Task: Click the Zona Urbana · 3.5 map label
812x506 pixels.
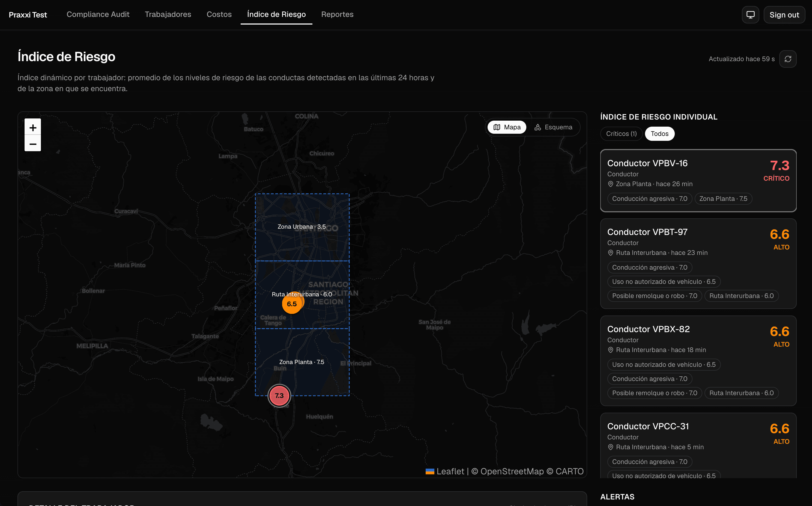Action: (301, 227)
